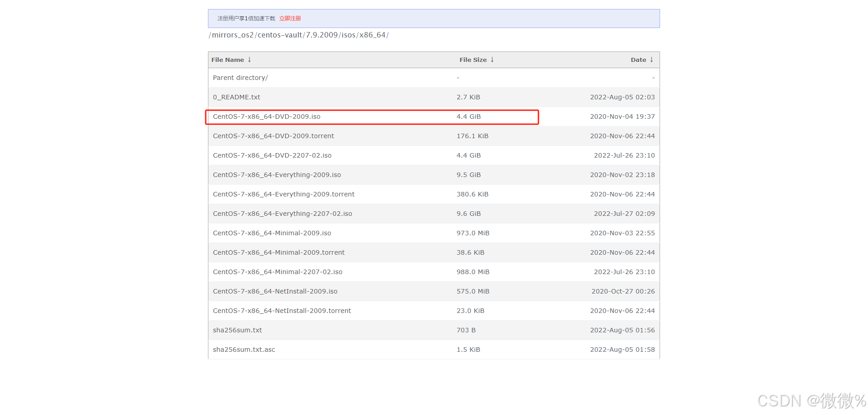Select the 575.0 MiB size cell
868x415 pixels.
point(473,291)
